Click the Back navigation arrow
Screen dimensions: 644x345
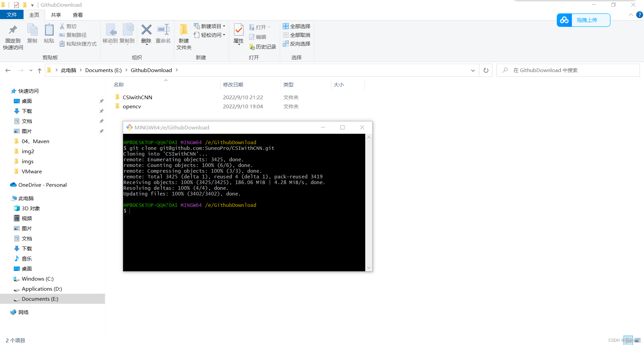tap(8, 70)
